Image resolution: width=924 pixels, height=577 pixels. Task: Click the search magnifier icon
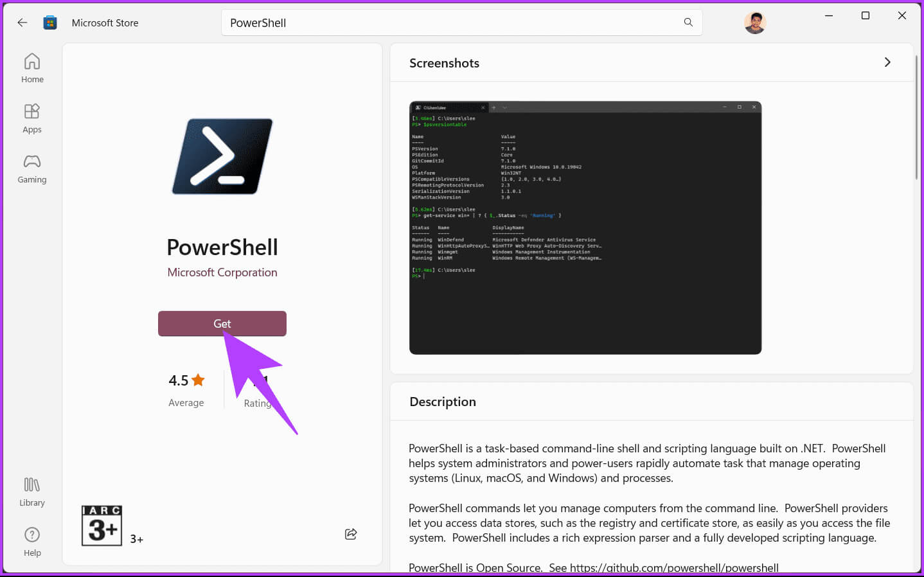tap(688, 22)
